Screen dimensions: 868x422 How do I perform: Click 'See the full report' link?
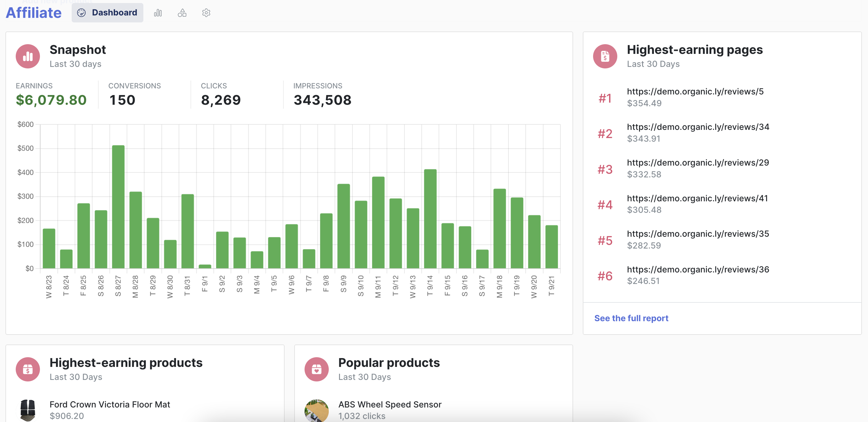pyautogui.click(x=631, y=317)
